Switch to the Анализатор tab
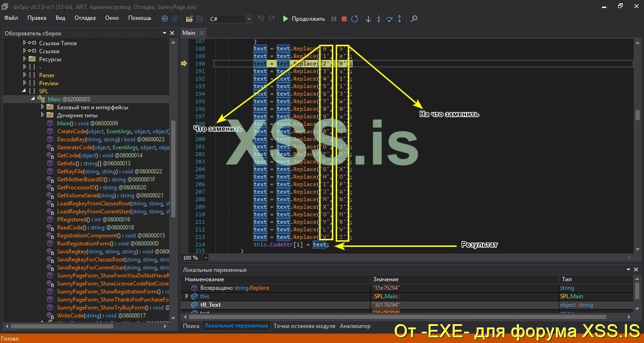The height and width of the screenshot is (343, 644). pyautogui.click(x=355, y=326)
